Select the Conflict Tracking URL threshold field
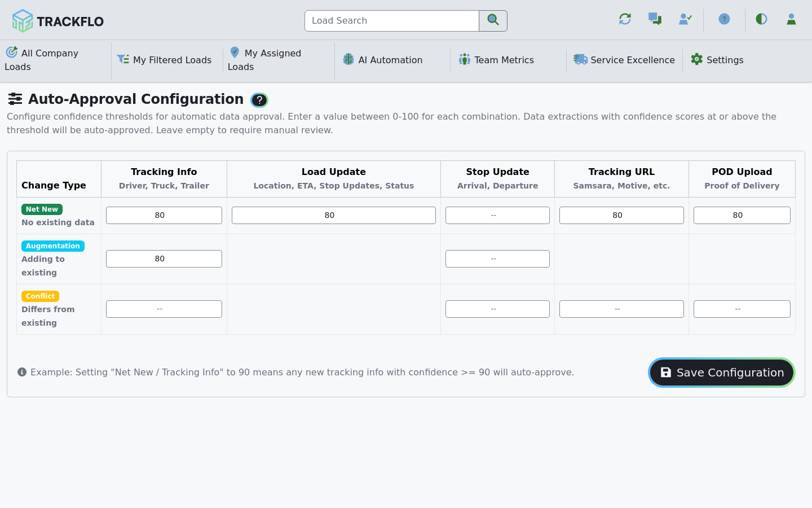The width and height of the screenshot is (812, 508). 621,309
